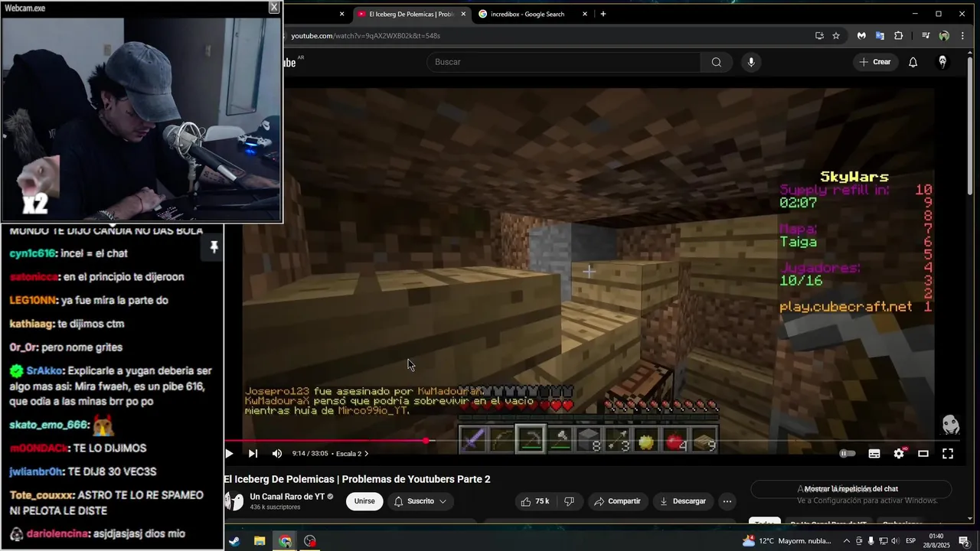Click the video title El Iceberg De Polemicas
This screenshot has width=980, height=551.
(357, 479)
